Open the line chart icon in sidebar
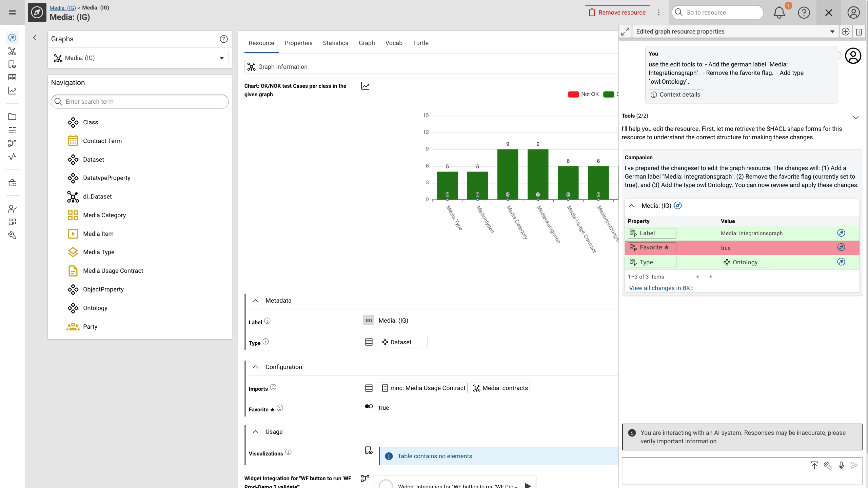 [12, 91]
